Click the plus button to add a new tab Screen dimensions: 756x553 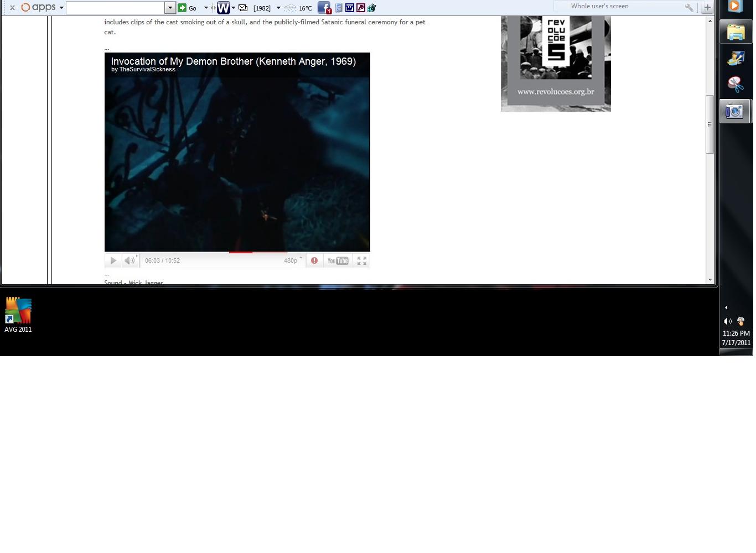pos(707,7)
